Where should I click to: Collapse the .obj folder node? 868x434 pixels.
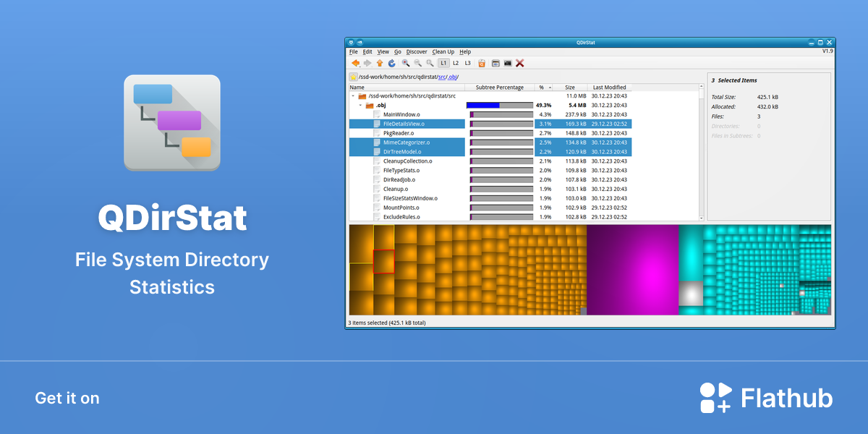tap(361, 105)
